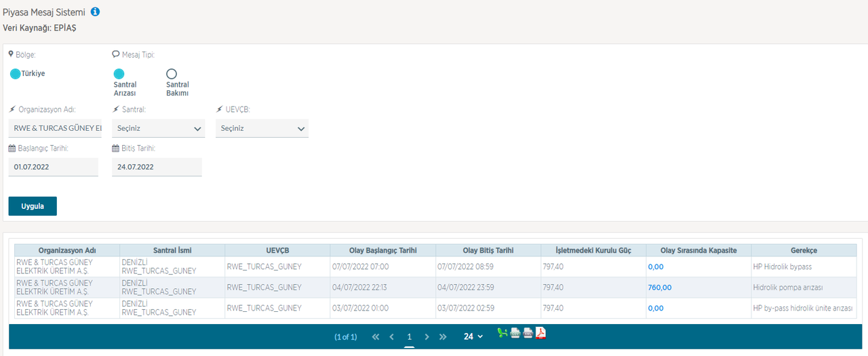Click the HP Hidrolik bypass reason cell
The width and height of the screenshot is (868, 356).
(804, 266)
